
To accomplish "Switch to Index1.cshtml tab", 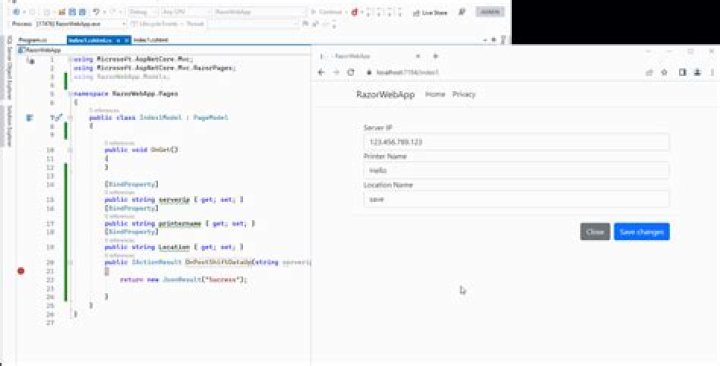I will coord(151,40).
